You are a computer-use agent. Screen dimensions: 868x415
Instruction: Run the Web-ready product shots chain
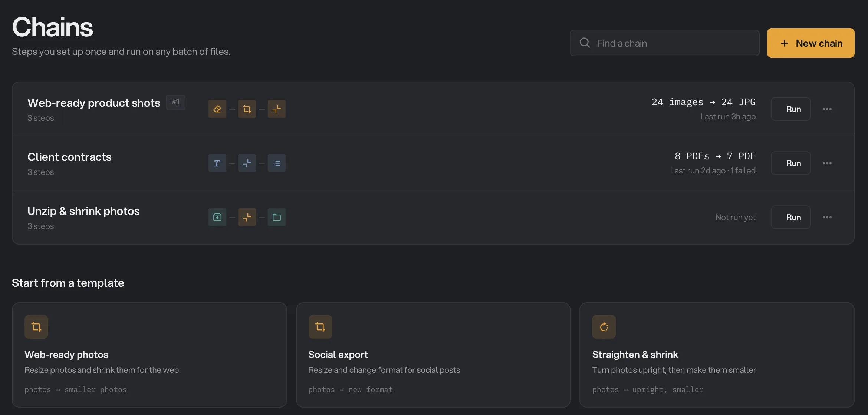point(790,109)
